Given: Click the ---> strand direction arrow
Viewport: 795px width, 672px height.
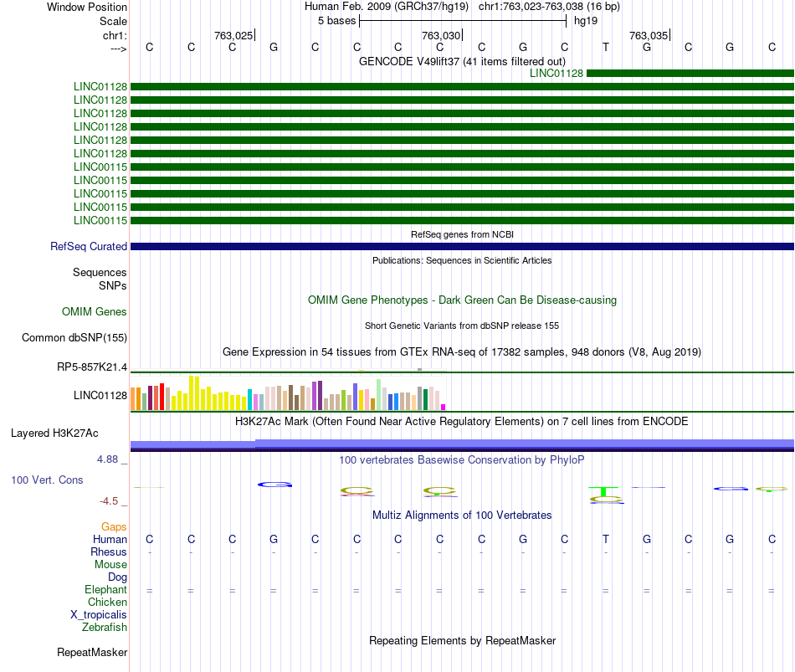Looking at the screenshot, I should pyautogui.click(x=119, y=49).
